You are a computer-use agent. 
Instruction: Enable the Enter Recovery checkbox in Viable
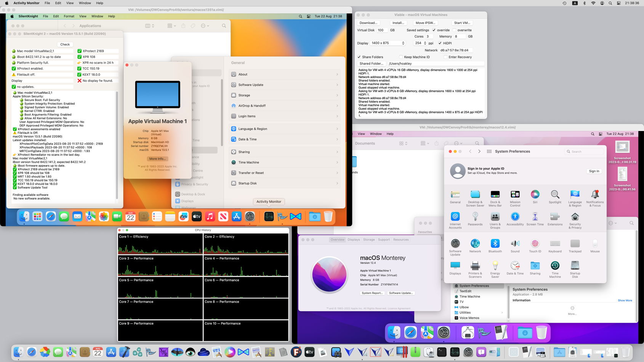click(x=445, y=57)
